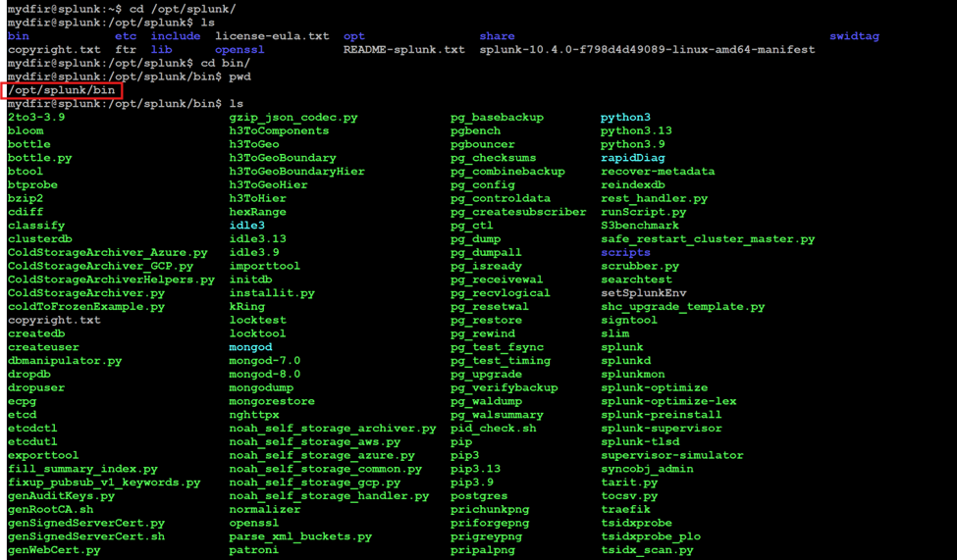Image resolution: width=957 pixels, height=560 pixels.
Task: Click 'tsidx_scan.py' entry
Action: (647, 550)
